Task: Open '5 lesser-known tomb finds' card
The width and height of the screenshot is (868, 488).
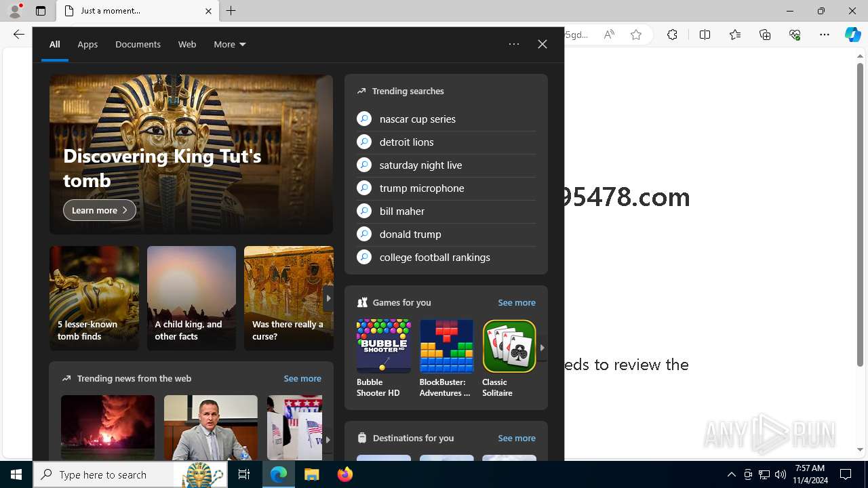Action: 94,298
